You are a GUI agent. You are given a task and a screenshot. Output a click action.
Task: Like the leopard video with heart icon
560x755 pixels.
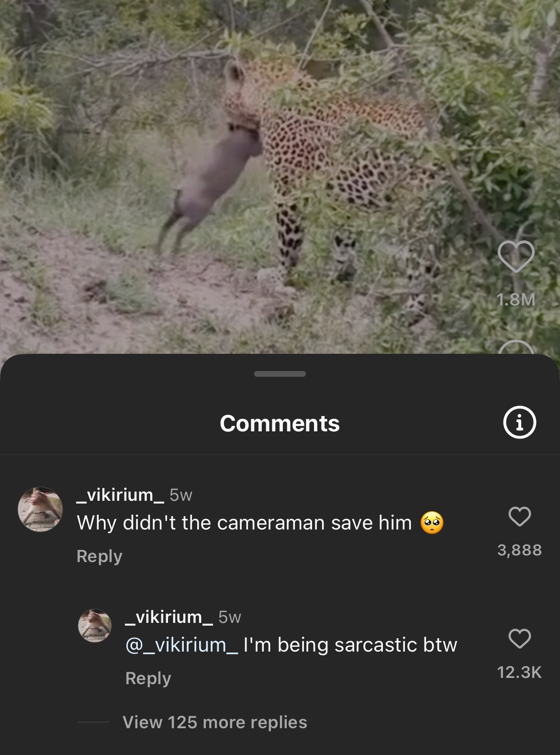[x=515, y=257]
